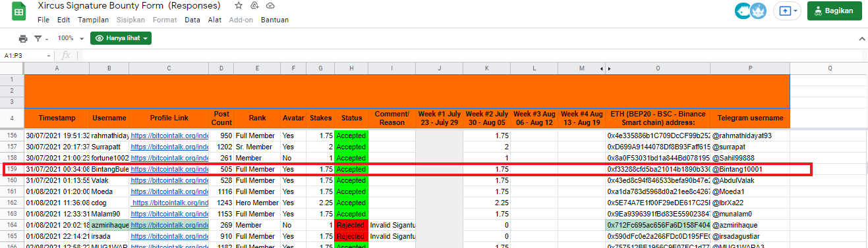Click the Week #2 value 2.25 for cdog

[486, 203]
